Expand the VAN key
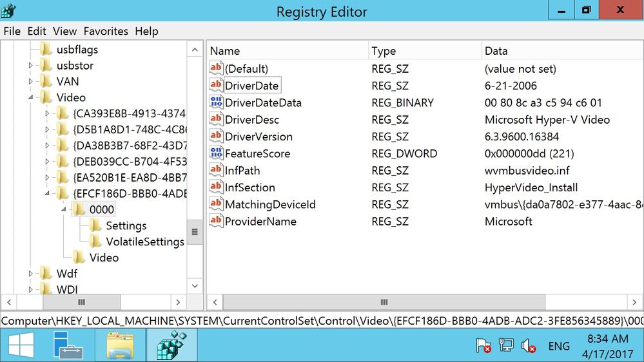 [30, 81]
